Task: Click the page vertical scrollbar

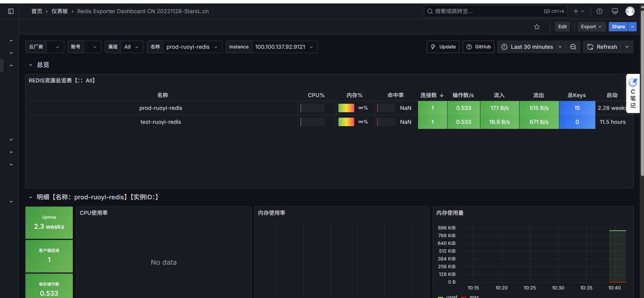Action: click(642, 93)
